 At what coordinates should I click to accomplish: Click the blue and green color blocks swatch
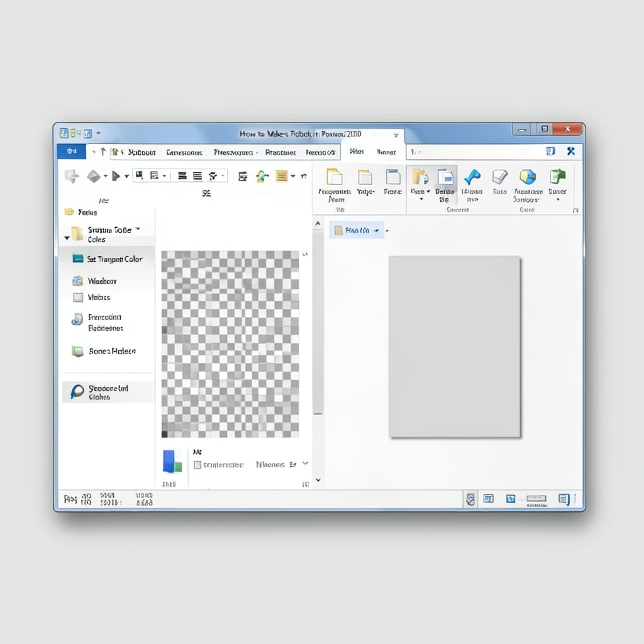(172, 461)
